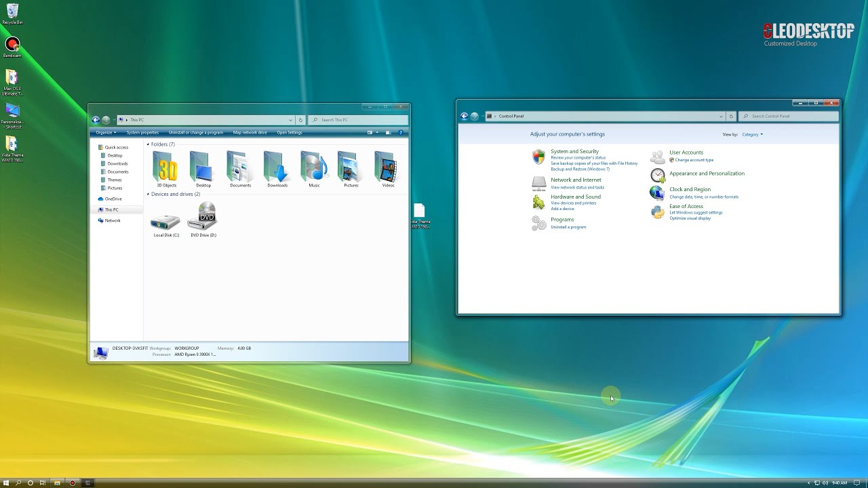Image resolution: width=868 pixels, height=488 pixels.
Task: Open the Music folder icon
Action: [x=314, y=167]
